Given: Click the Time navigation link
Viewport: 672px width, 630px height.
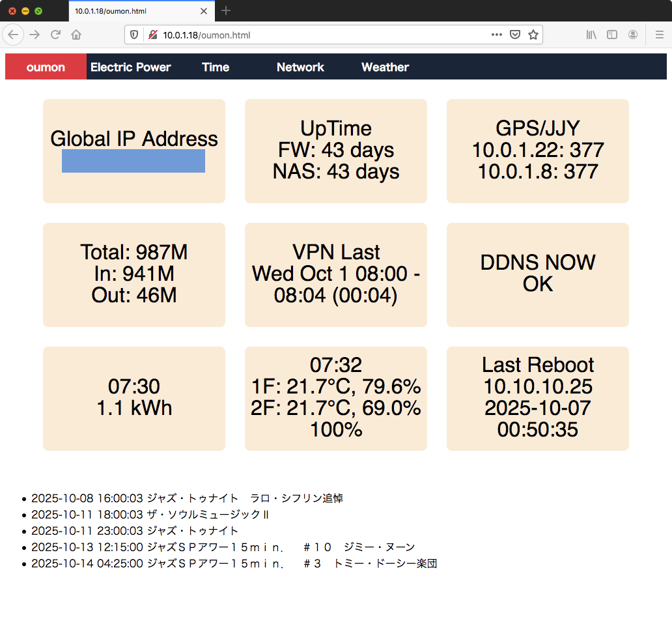Looking at the screenshot, I should click(215, 66).
